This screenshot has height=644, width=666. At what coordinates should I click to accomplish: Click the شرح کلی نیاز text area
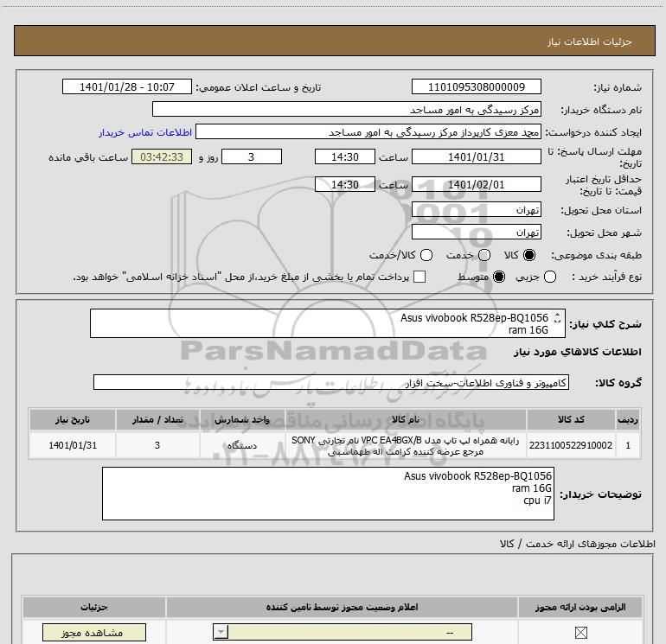(x=328, y=323)
